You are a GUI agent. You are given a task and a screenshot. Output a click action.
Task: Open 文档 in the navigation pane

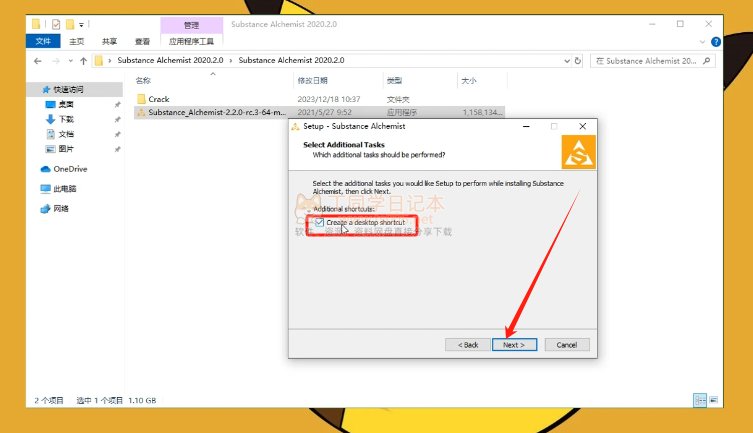(66, 134)
